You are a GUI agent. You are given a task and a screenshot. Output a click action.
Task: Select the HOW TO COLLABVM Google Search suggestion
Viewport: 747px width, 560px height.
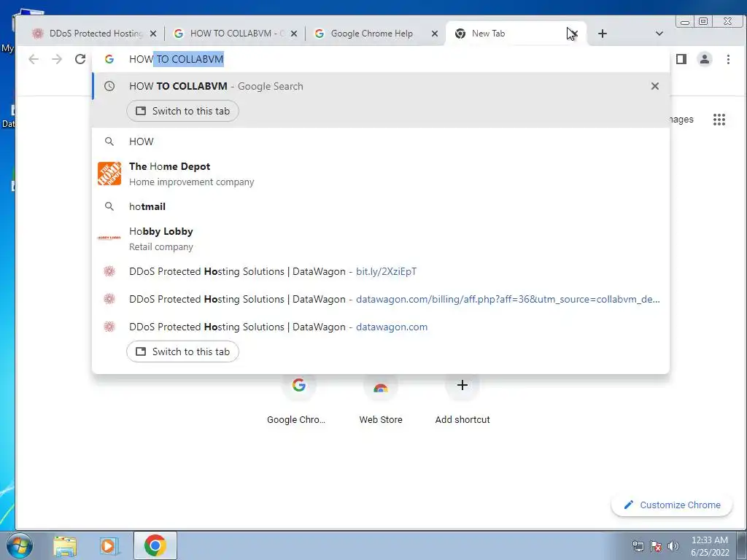coord(381,86)
